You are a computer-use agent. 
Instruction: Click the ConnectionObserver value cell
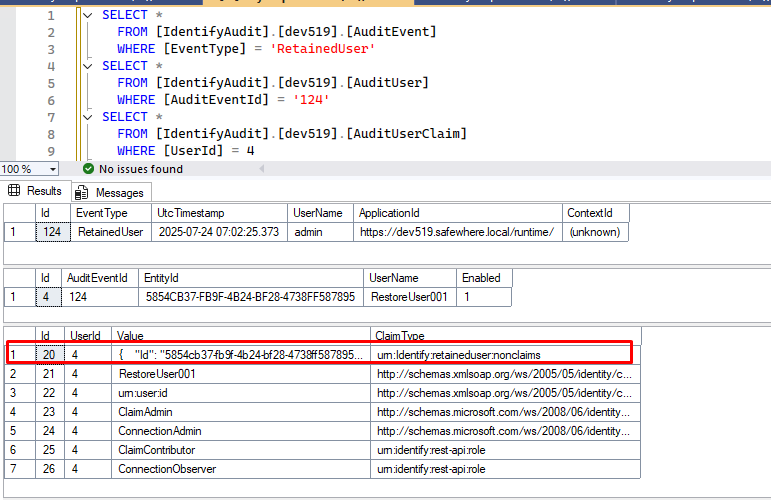coord(241,469)
